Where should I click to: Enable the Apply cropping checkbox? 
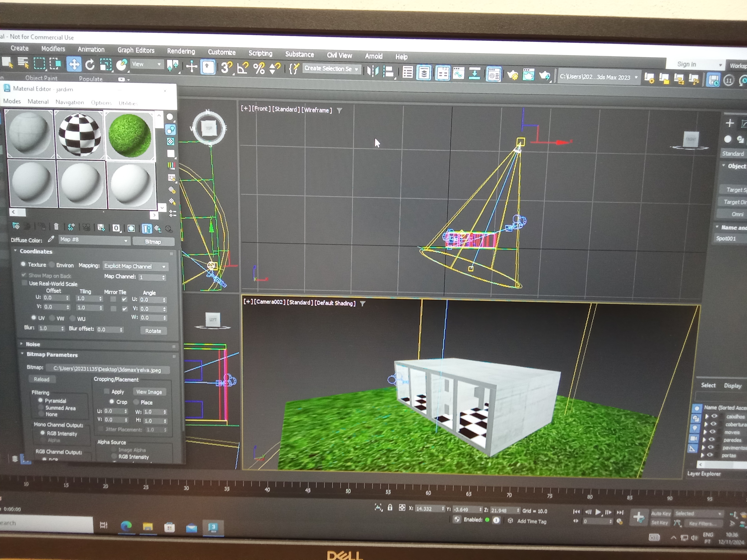coord(106,391)
